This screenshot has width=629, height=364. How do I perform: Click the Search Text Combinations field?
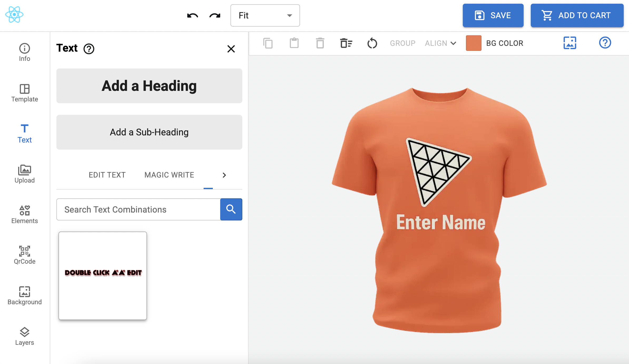click(139, 209)
